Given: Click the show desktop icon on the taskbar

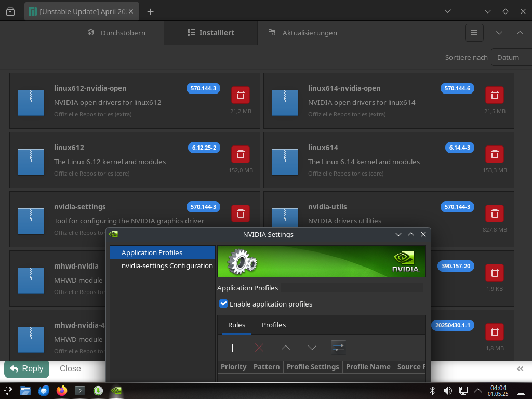Looking at the screenshot, I should coord(521,391).
